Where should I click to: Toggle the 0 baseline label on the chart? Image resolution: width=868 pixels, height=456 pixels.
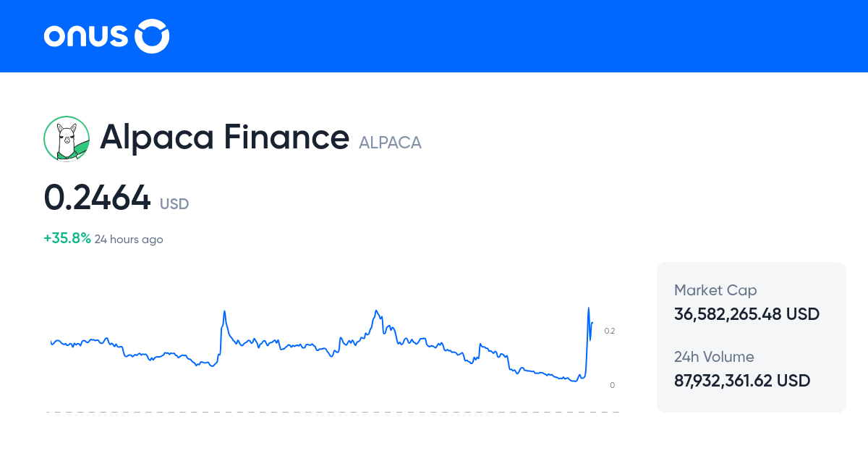coord(611,385)
